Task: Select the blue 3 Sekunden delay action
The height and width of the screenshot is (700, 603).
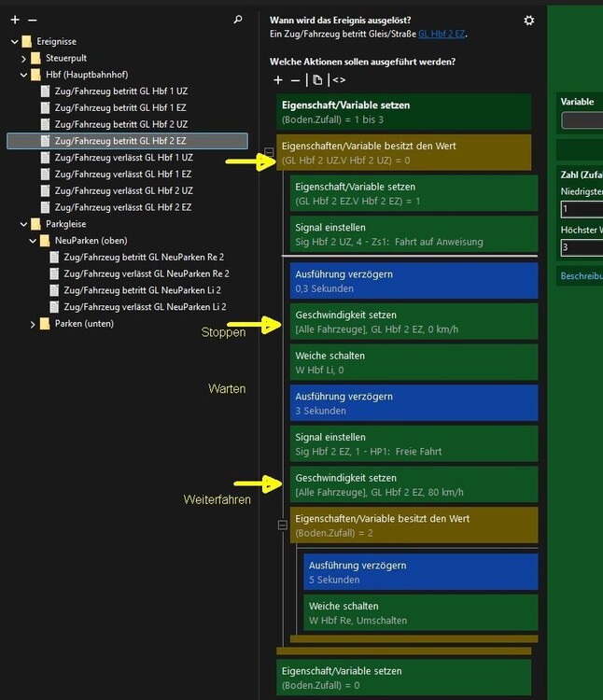Action: coord(414,403)
